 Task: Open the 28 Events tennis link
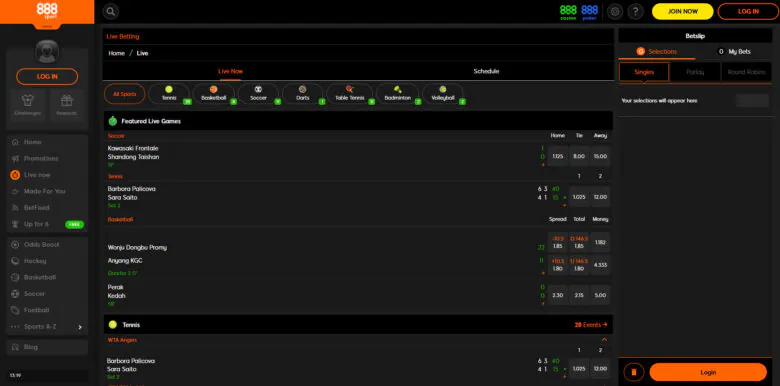point(591,325)
